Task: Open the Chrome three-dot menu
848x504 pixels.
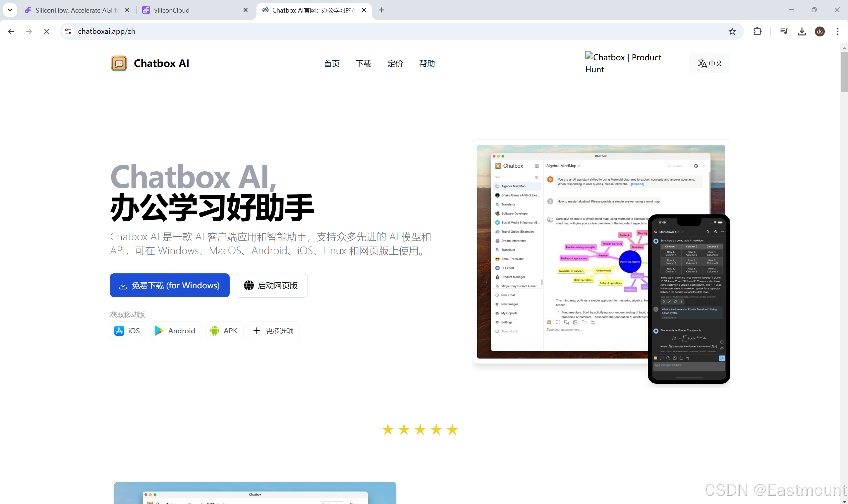Action: coord(837,31)
